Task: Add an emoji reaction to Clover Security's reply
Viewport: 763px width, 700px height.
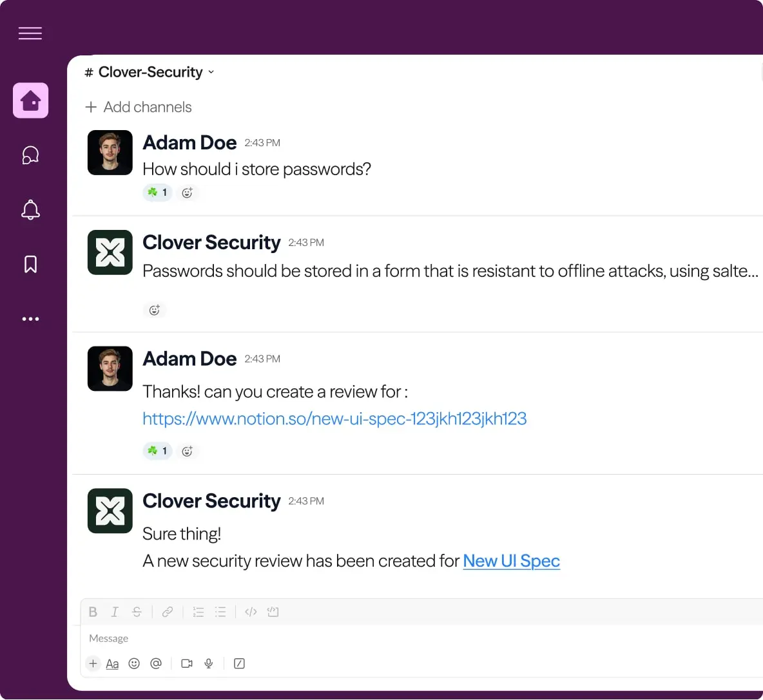Action: pos(155,310)
